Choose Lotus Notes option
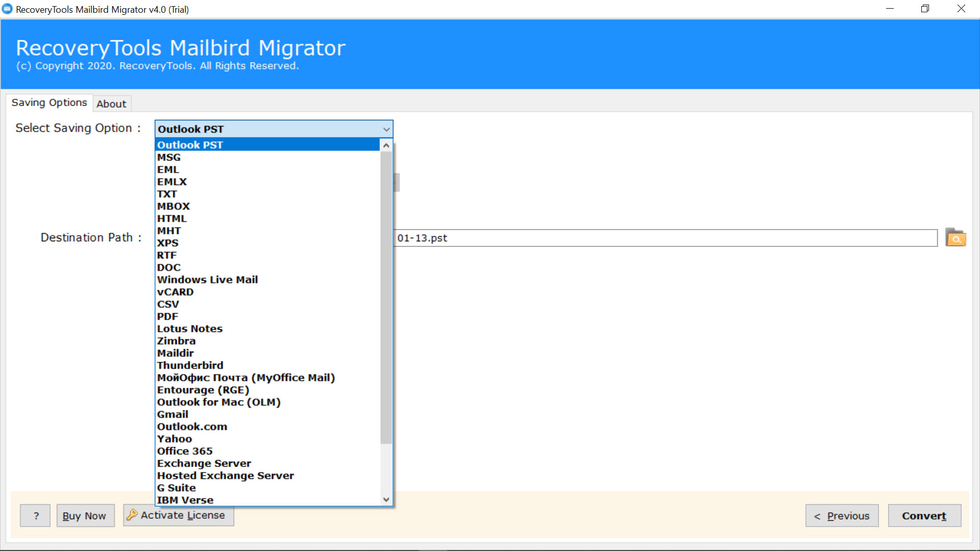 coord(267,329)
